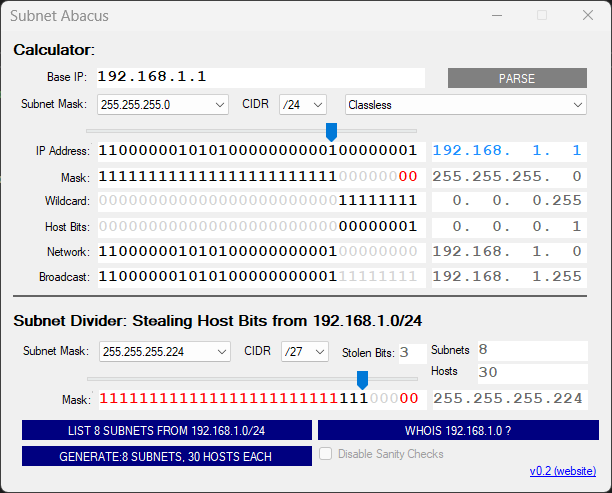612x493 pixels.
Task: Click the calculator mask slider handle
Action: pos(331,131)
